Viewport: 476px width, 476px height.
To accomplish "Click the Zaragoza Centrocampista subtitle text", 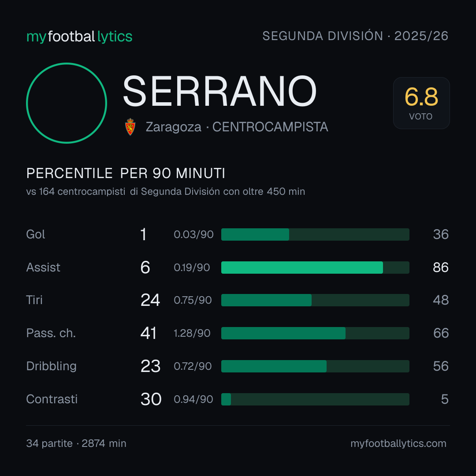I will [237, 127].
